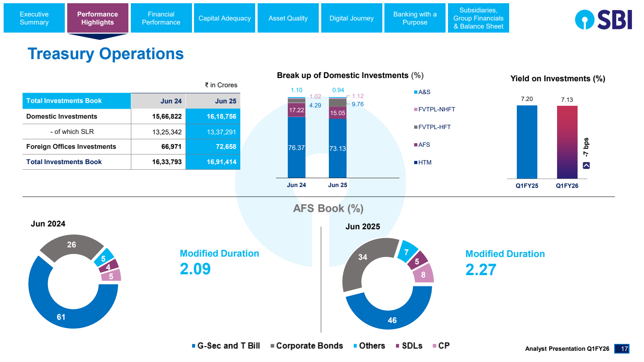Click the 4.29 data label
644x362 pixels.
point(315,105)
